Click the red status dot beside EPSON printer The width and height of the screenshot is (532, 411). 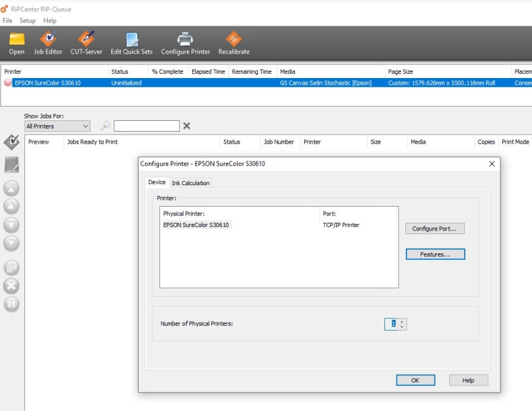8,83
